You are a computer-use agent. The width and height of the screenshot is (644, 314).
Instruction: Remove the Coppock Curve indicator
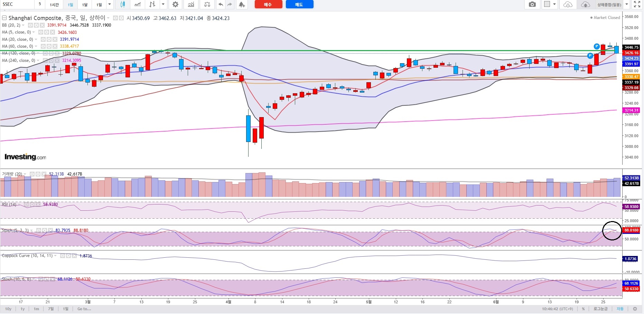(x=74, y=256)
